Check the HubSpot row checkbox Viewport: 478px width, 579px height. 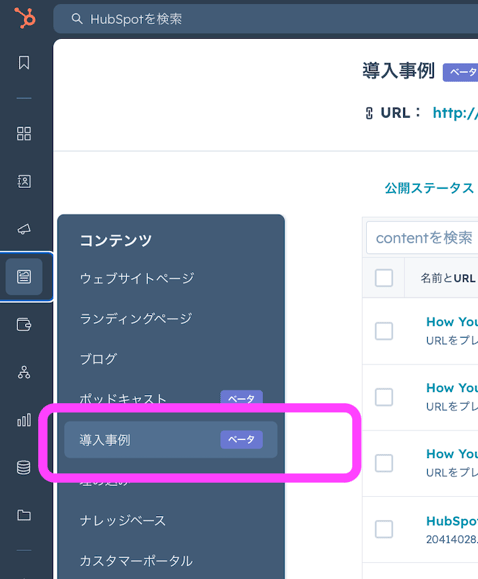pyautogui.click(x=384, y=529)
